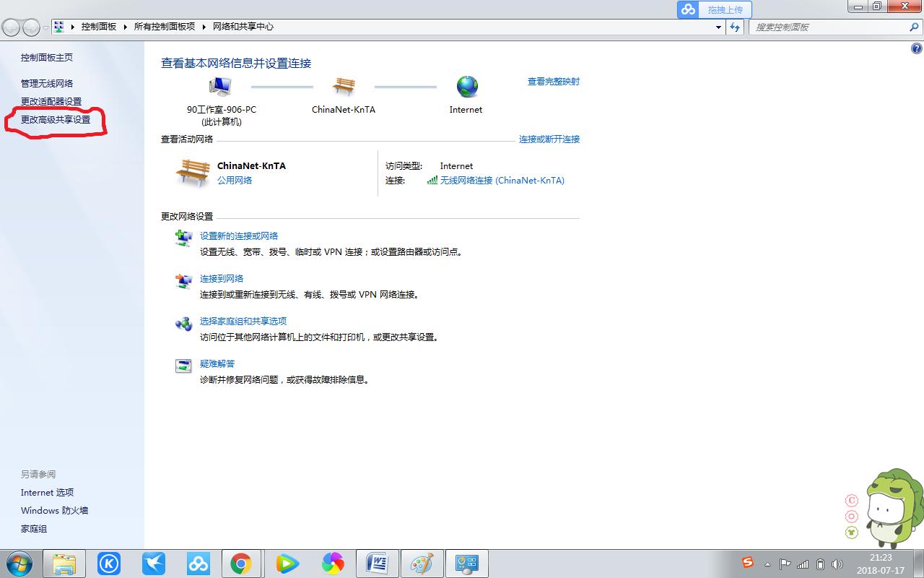The image size is (924, 578).
Task: Open the Help question-mark icon
Action: [x=916, y=48]
